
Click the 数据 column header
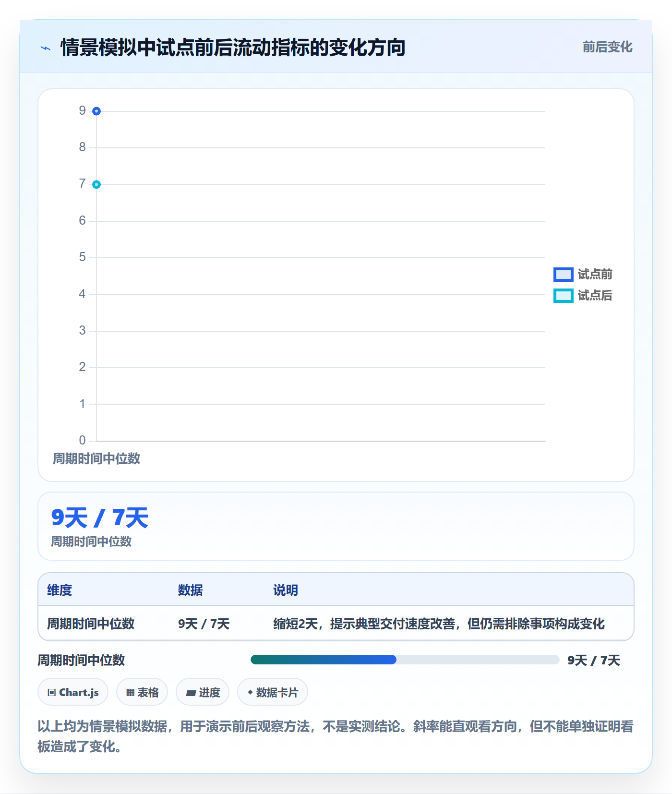pos(191,590)
